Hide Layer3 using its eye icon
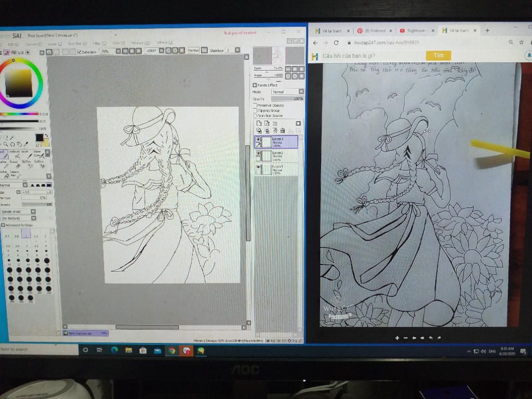 coord(258,139)
